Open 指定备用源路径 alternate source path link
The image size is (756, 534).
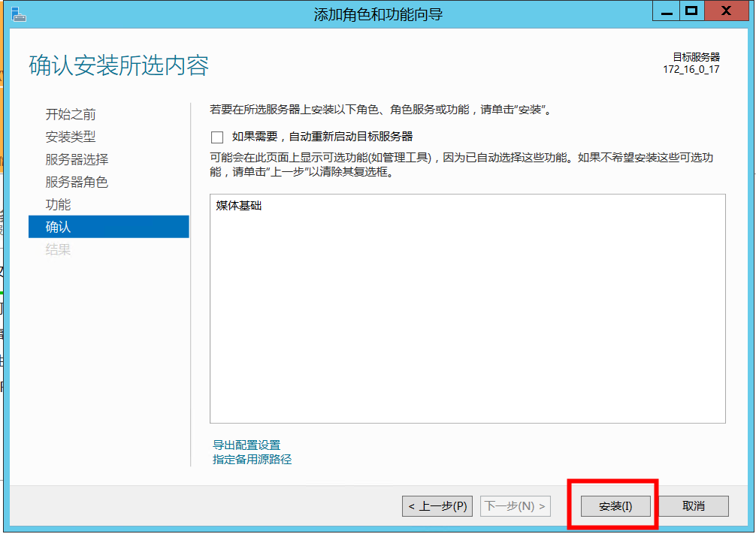[253, 460]
